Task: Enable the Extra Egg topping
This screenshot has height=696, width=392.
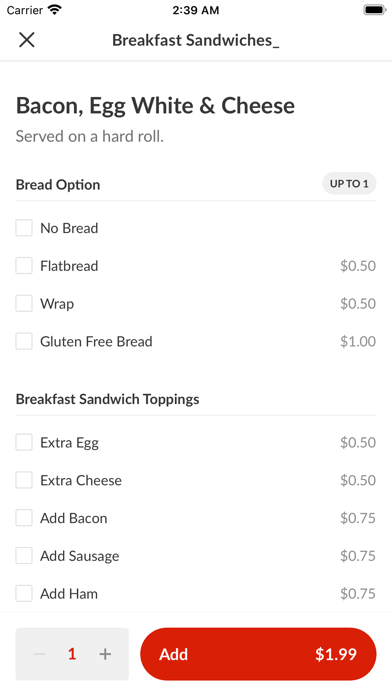Action: coord(24,442)
